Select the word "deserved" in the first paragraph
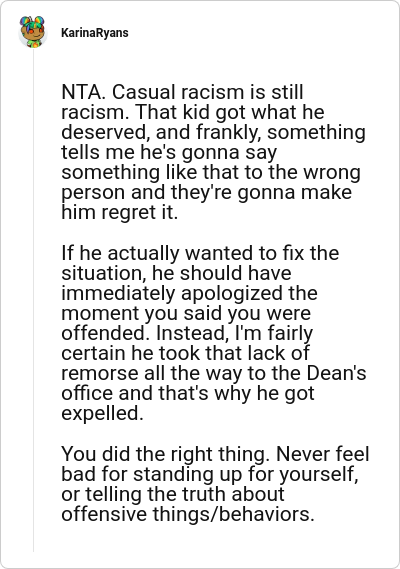The width and height of the screenshot is (400, 569). 106,132
